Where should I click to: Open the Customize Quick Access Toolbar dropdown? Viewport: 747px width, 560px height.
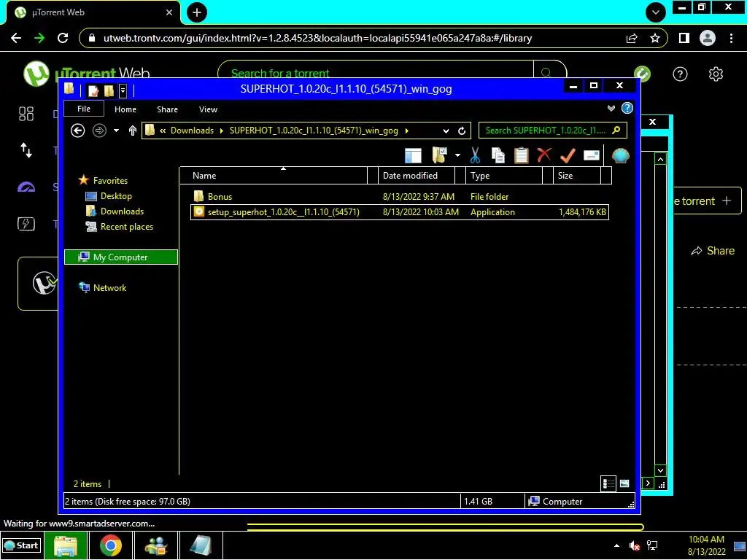point(123,90)
